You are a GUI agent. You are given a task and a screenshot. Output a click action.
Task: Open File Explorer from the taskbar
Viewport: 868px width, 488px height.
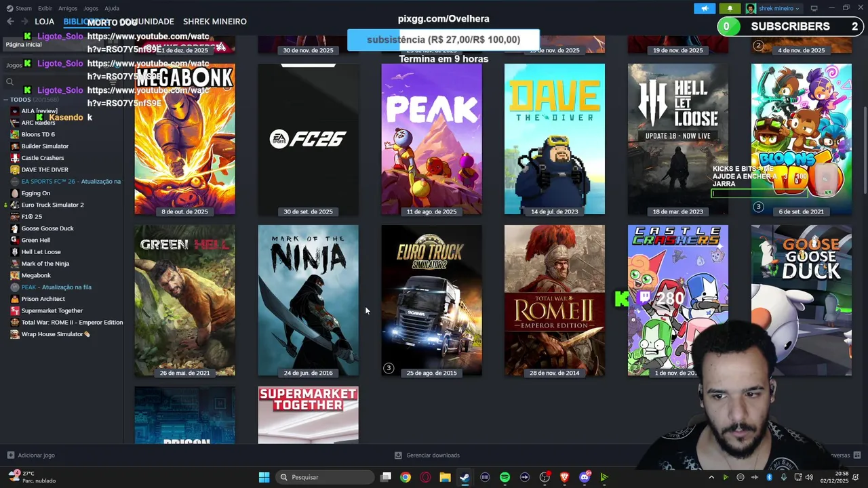(x=445, y=477)
